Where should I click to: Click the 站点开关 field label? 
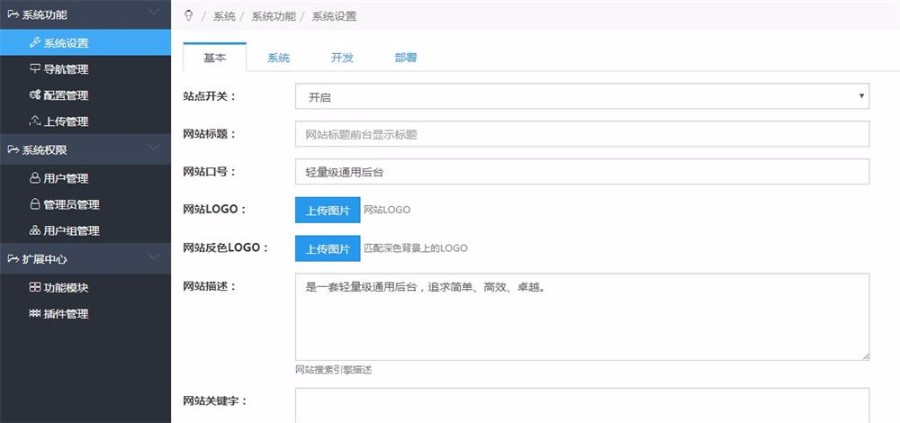point(209,96)
